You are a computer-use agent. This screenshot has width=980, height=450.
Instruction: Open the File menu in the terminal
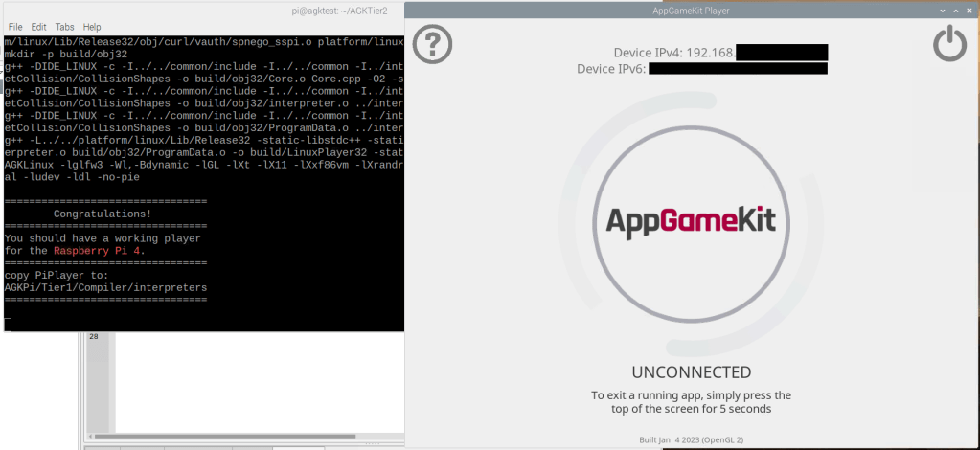(15, 27)
